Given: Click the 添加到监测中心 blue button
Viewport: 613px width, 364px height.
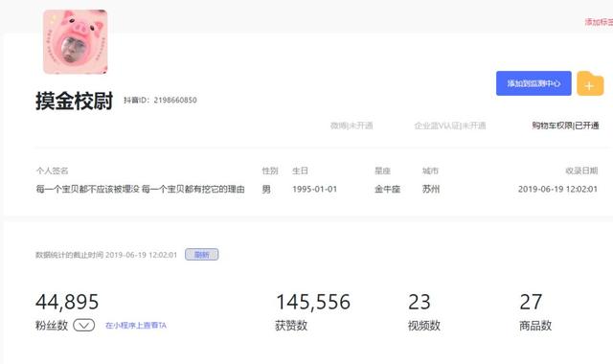Looking at the screenshot, I should 534,83.
